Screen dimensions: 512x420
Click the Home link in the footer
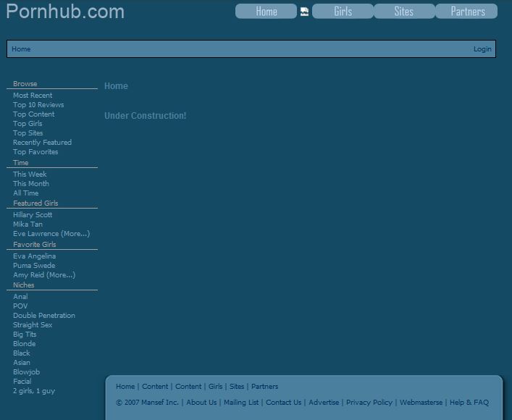click(x=125, y=387)
